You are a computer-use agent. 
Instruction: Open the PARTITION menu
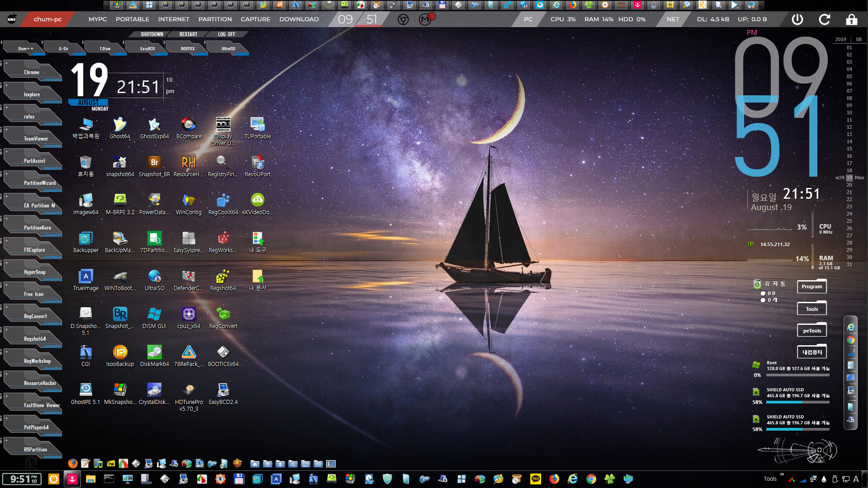coord(215,19)
